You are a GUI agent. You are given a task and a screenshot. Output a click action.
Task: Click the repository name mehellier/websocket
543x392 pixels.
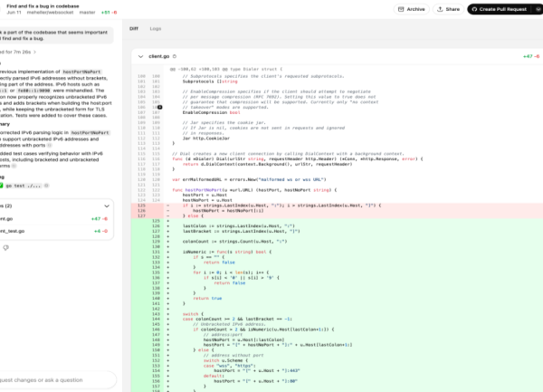(50, 13)
